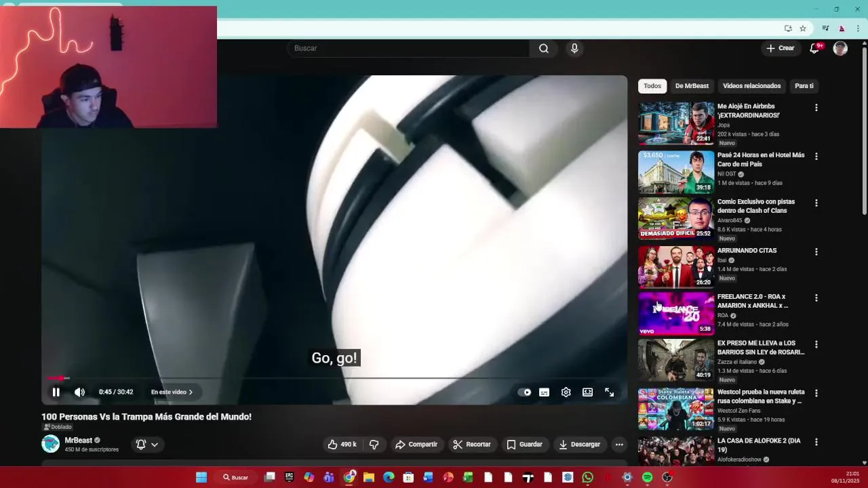Open WhatsApp from taskbar
Viewport: 868px width, 488px height.
click(x=587, y=477)
